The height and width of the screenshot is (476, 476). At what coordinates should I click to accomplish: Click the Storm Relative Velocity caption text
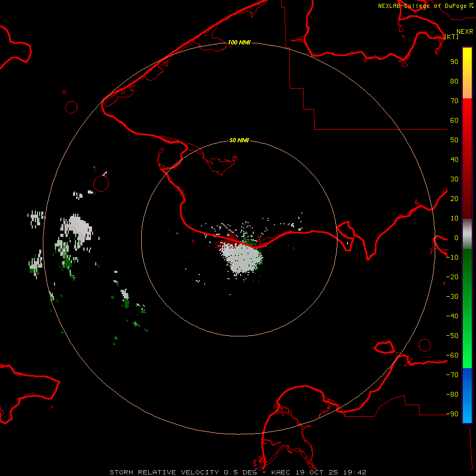point(237,472)
